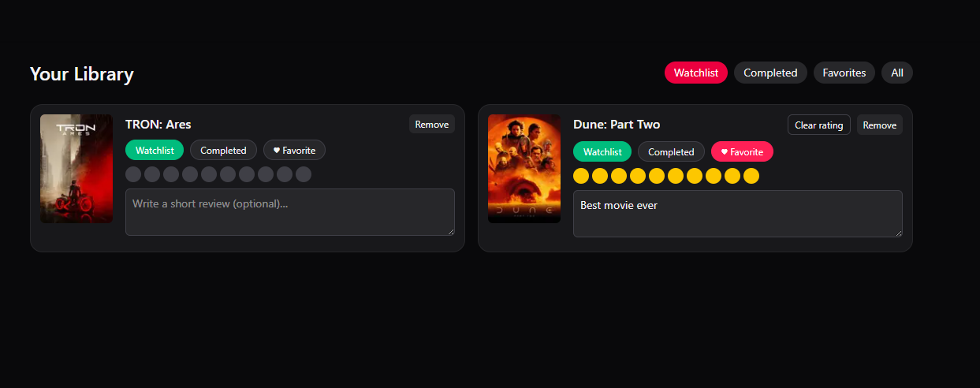980x388 pixels.
Task: Select the fifth rating circle for TRON: Ares
Action: click(209, 174)
